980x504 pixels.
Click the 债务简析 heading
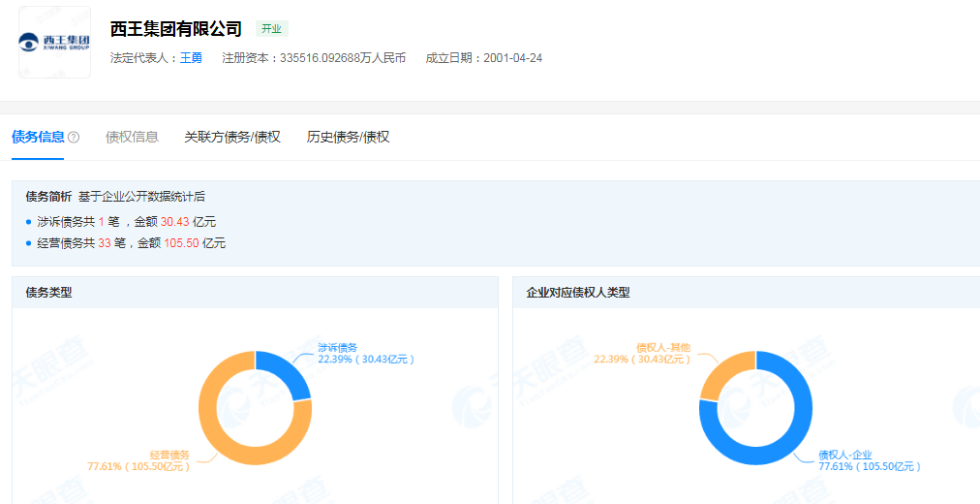tap(48, 197)
